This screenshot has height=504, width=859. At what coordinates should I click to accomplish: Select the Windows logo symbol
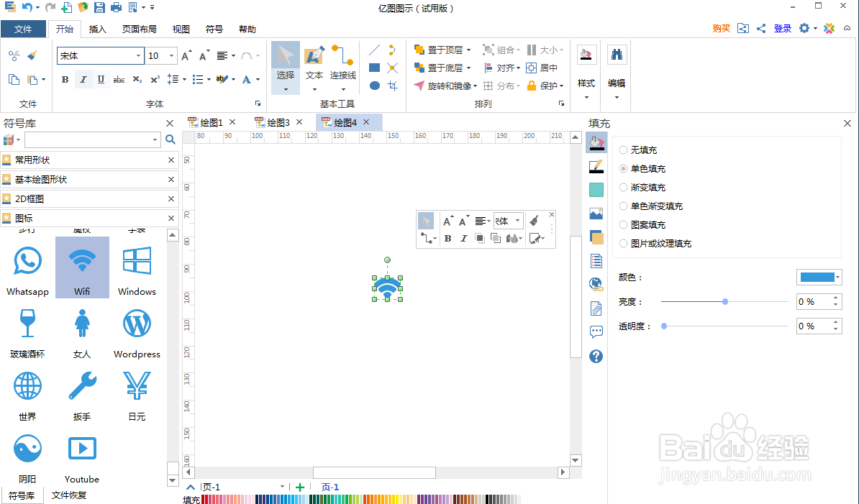137,260
